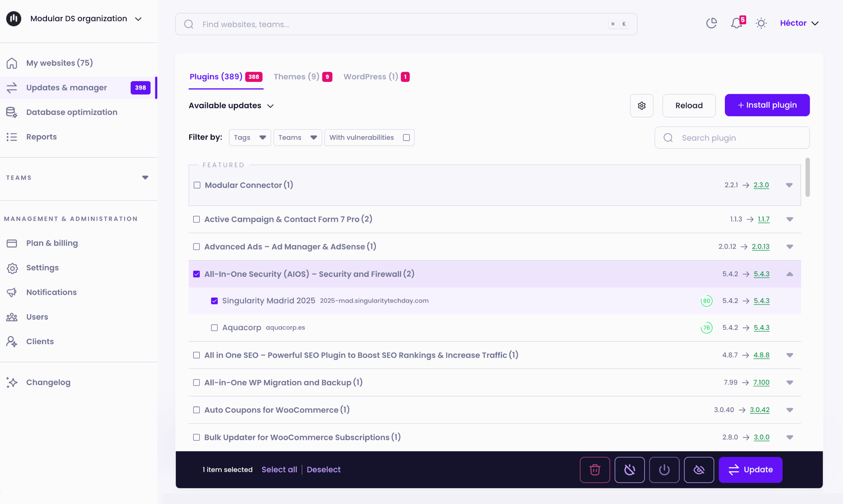Screen dimensions: 843x504
Task: Switch to the Themes tab
Action: click(296, 77)
